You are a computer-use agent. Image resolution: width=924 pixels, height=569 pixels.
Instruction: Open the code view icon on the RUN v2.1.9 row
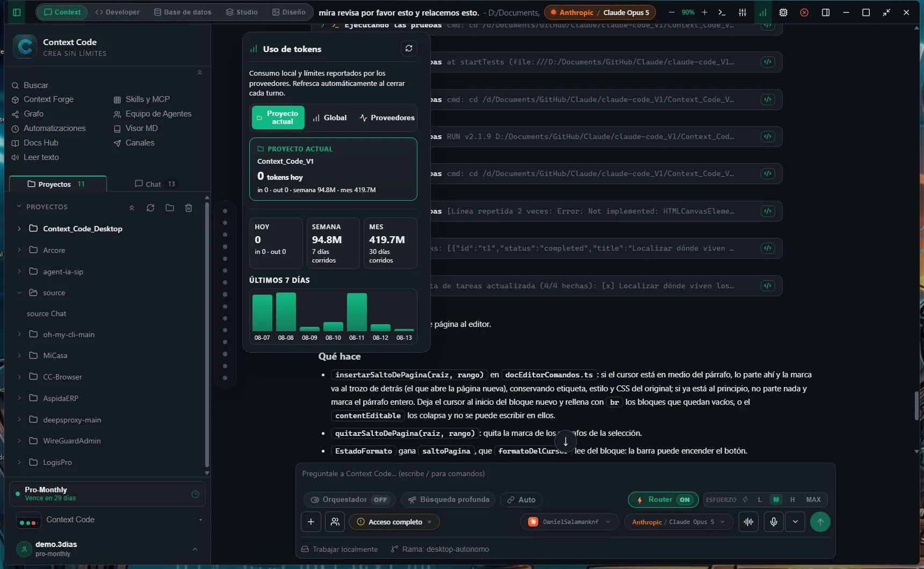click(x=768, y=136)
